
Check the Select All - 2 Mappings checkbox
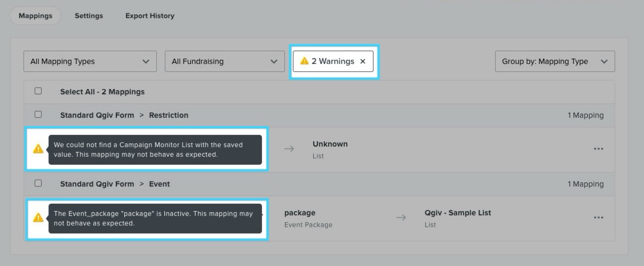(x=38, y=91)
